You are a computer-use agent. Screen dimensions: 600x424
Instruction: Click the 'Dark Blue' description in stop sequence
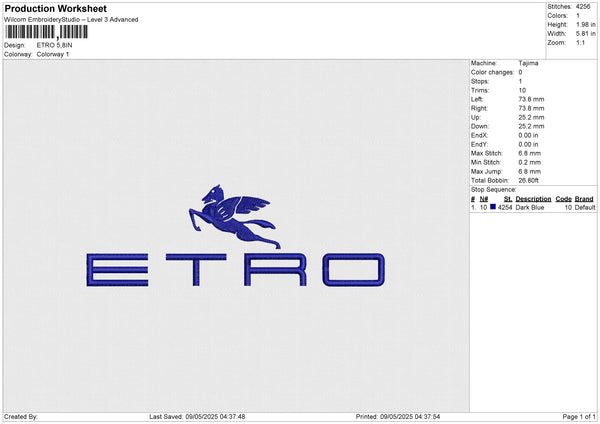530,207
